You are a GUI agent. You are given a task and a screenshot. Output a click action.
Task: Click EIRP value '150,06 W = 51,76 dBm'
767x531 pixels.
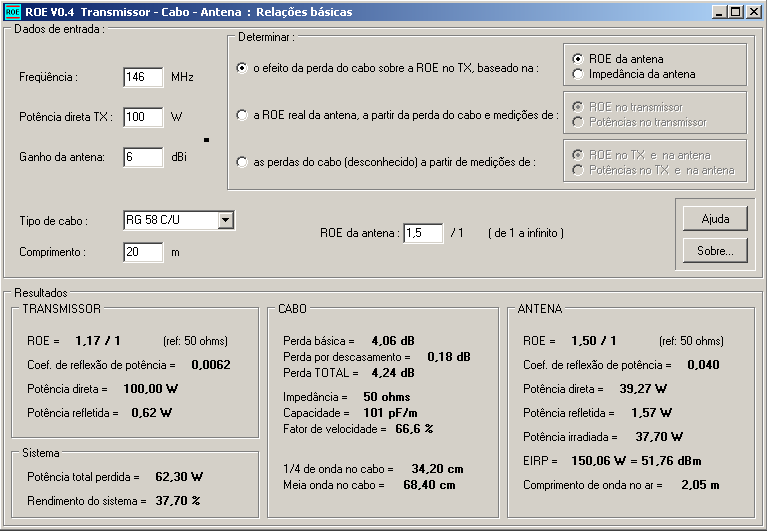pos(636,461)
